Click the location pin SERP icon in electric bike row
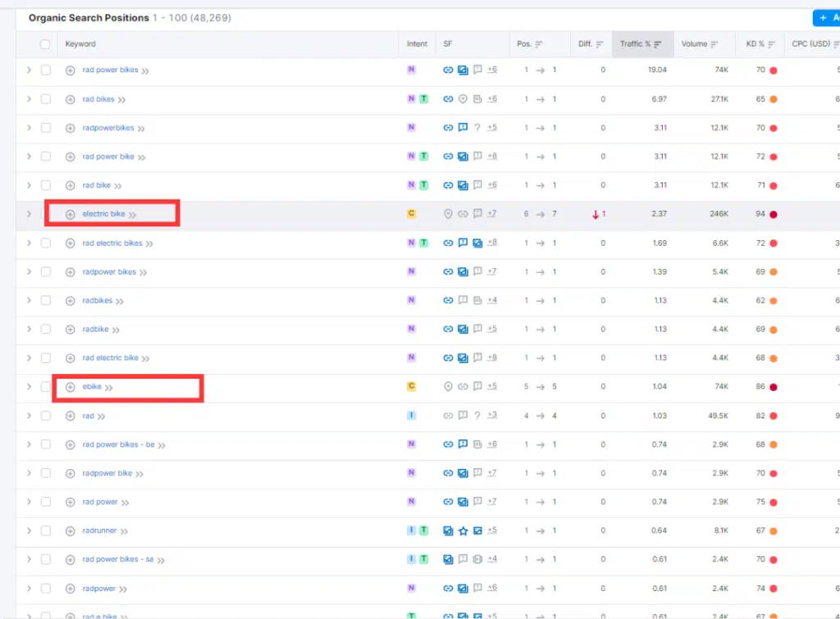The height and width of the screenshot is (619, 840). [x=449, y=214]
